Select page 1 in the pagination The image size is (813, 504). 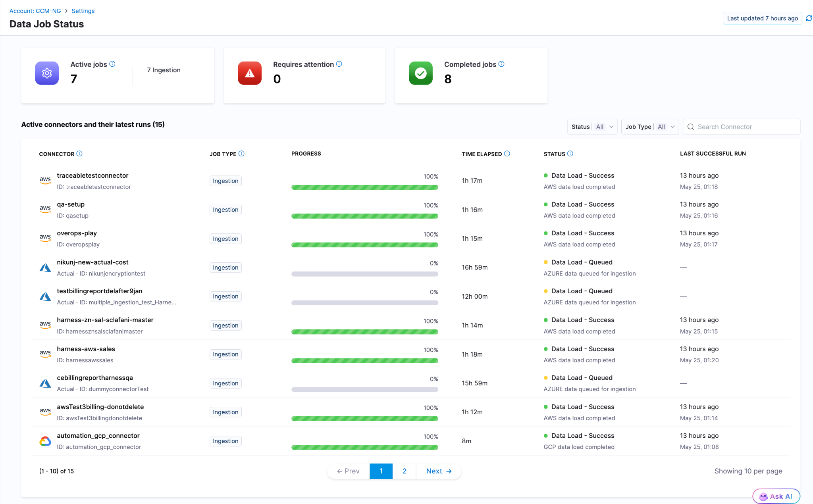point(381,471)
